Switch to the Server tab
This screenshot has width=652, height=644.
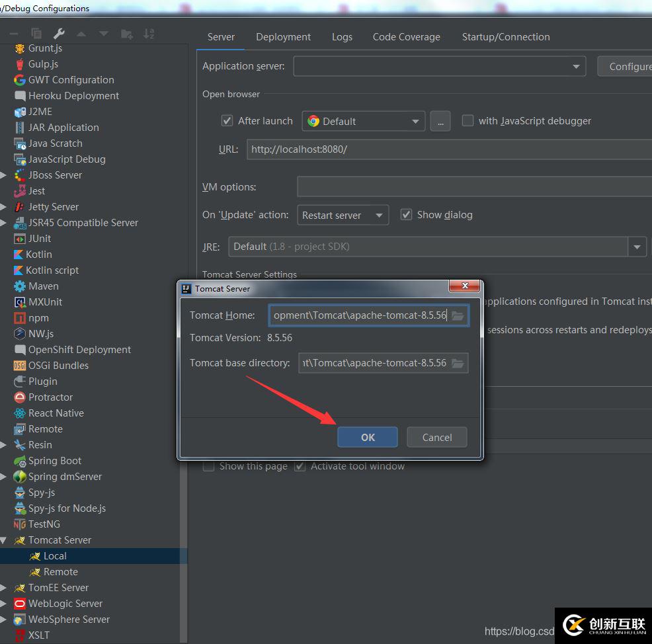tap(222, 37)
